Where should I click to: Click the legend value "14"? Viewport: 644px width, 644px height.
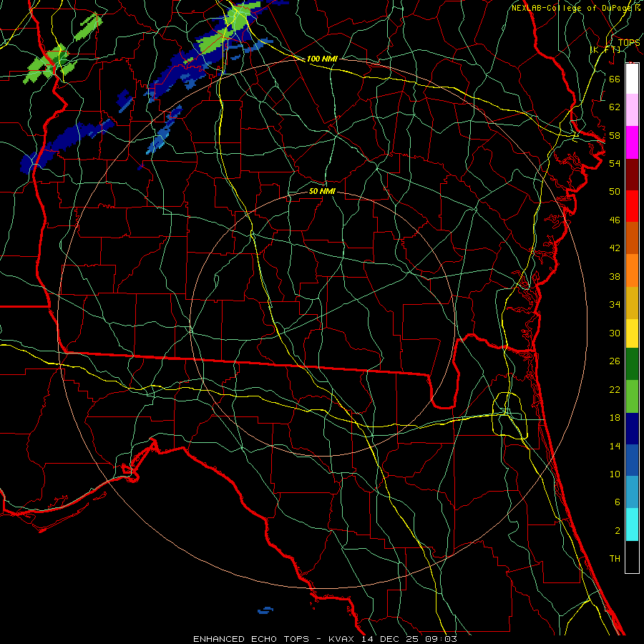[x=615, y=446]
